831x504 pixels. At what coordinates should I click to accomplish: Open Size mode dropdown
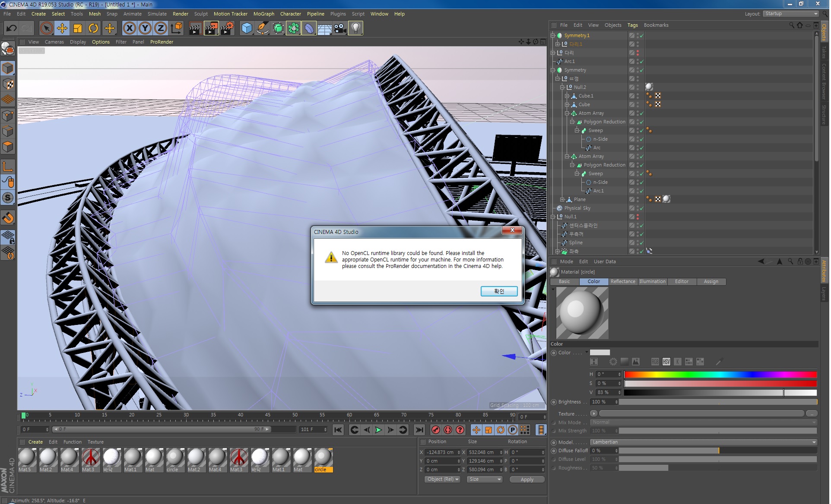485,479
